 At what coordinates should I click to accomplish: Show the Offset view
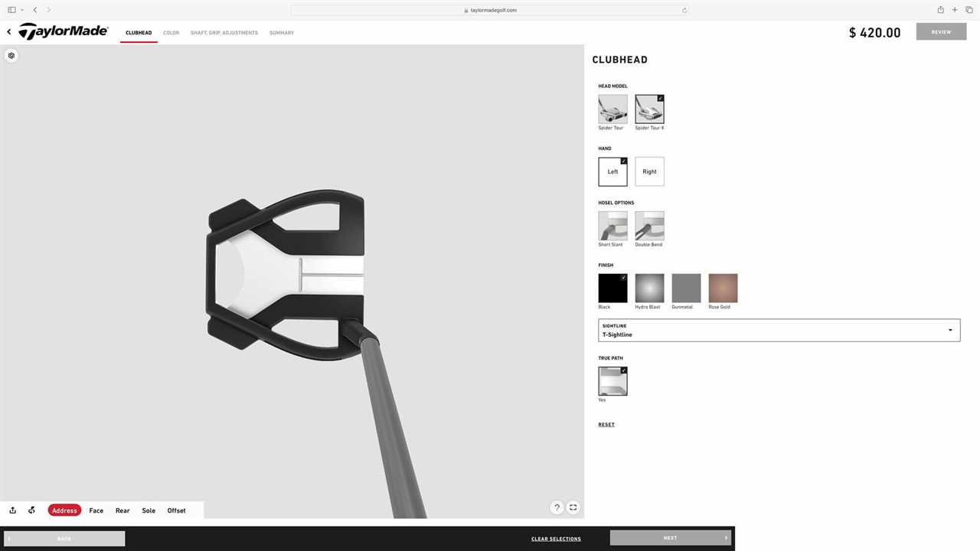click(x=176, y=510)
